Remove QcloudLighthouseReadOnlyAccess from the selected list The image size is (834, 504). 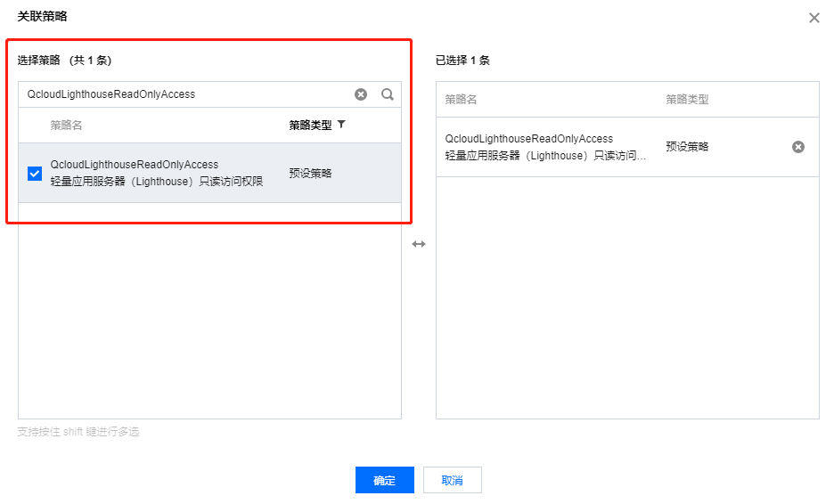798,147
